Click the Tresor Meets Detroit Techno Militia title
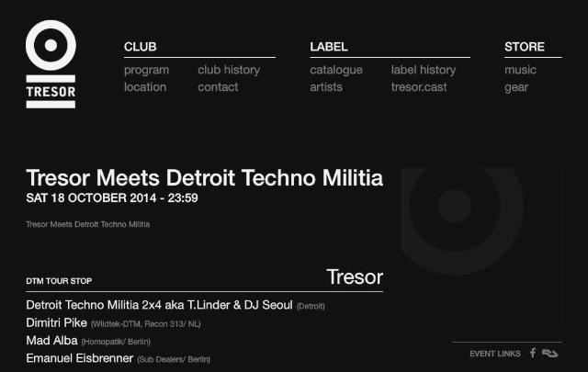The width and height of the screenshot is (588, 372). [204, 177]
